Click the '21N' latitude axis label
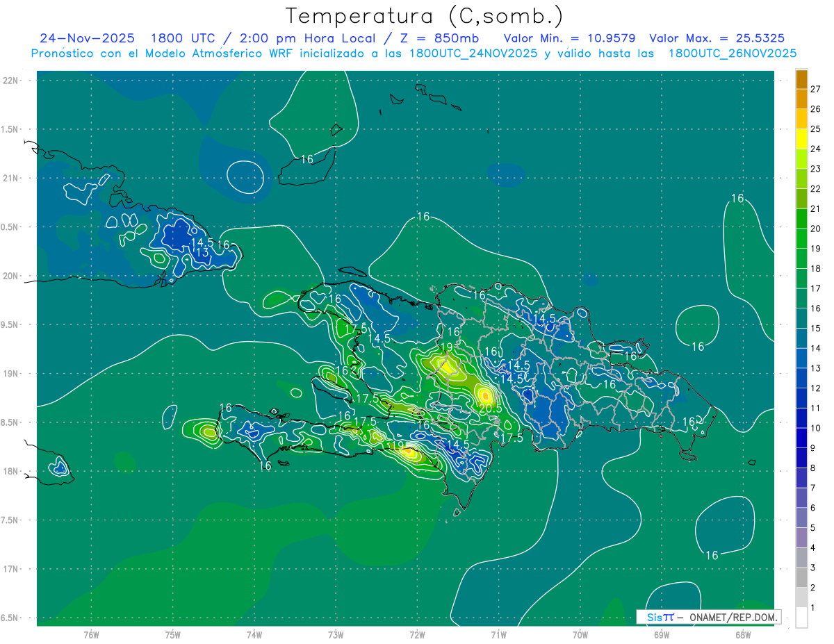The image size is (834, 644). point(10,178)
